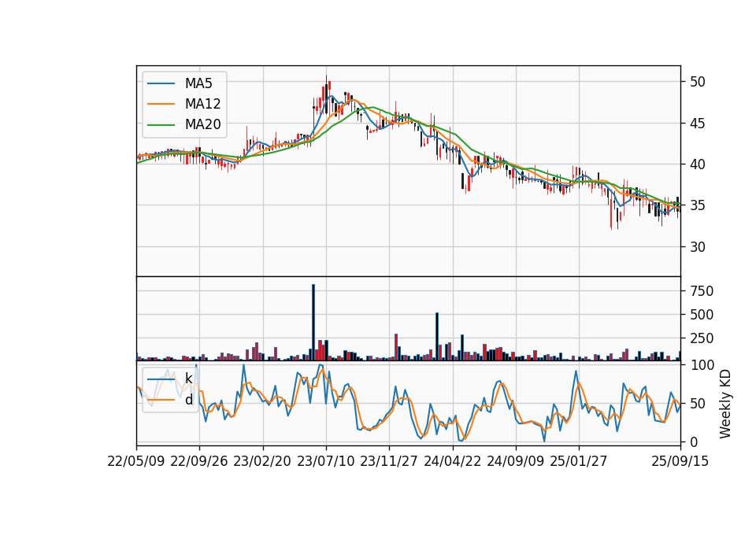Click the Weekly KD axis title
The image size is (756, 543).
click(724, 404)
